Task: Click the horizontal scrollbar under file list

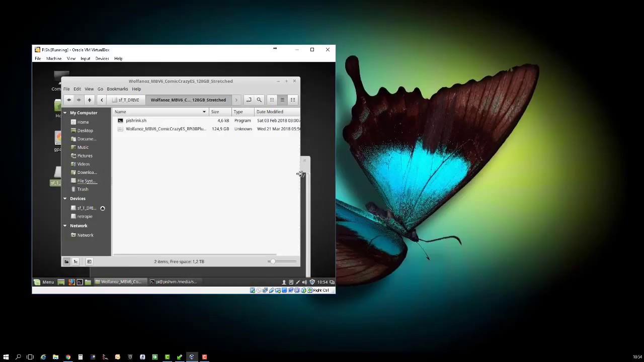Action: click(x=195, y=254)
